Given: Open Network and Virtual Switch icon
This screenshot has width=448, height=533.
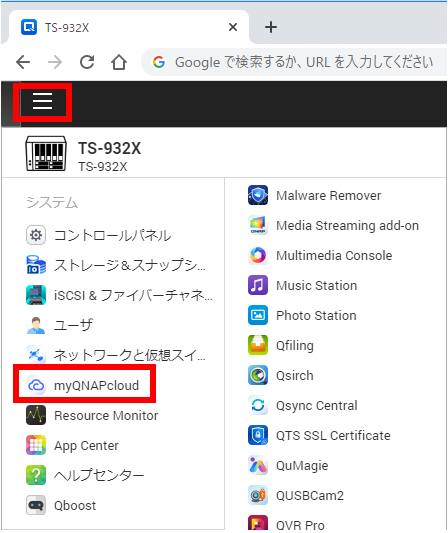Looking at the screenshot, I should coord(36,355).
